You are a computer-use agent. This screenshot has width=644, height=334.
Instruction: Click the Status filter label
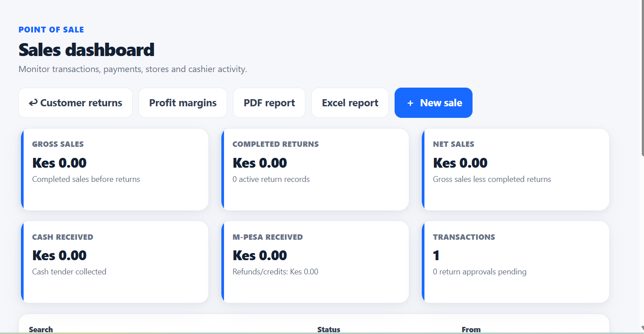click(x=329, y=330)
